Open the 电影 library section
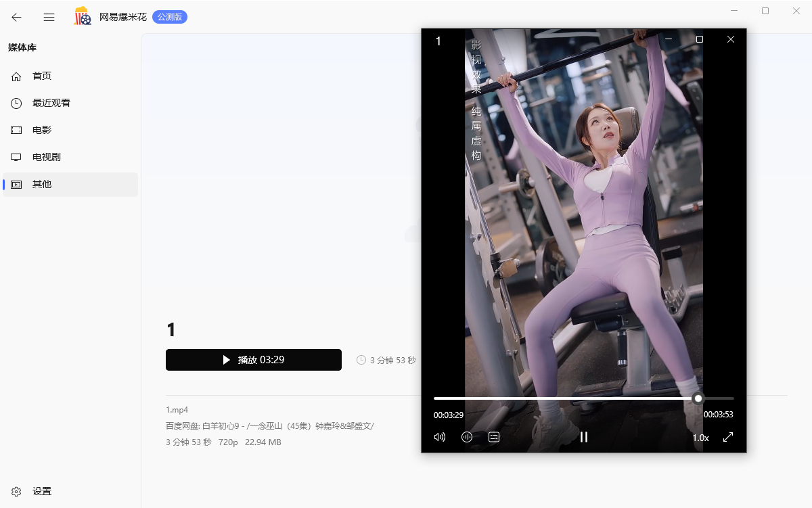This screenshot has height=508, width=812. click(x=42, y=130)
